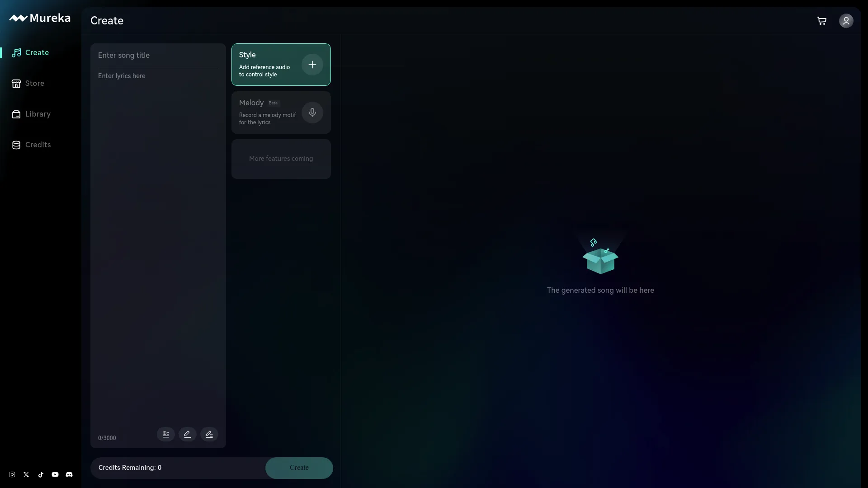
Task: Click the Create generate song button
Action: (299, 468)
